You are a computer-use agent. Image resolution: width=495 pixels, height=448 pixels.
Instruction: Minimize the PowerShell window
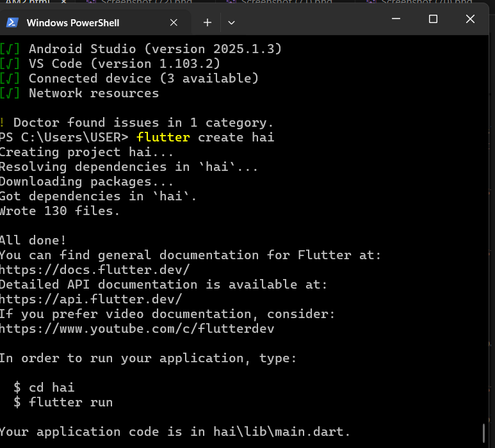pos(396,19)
